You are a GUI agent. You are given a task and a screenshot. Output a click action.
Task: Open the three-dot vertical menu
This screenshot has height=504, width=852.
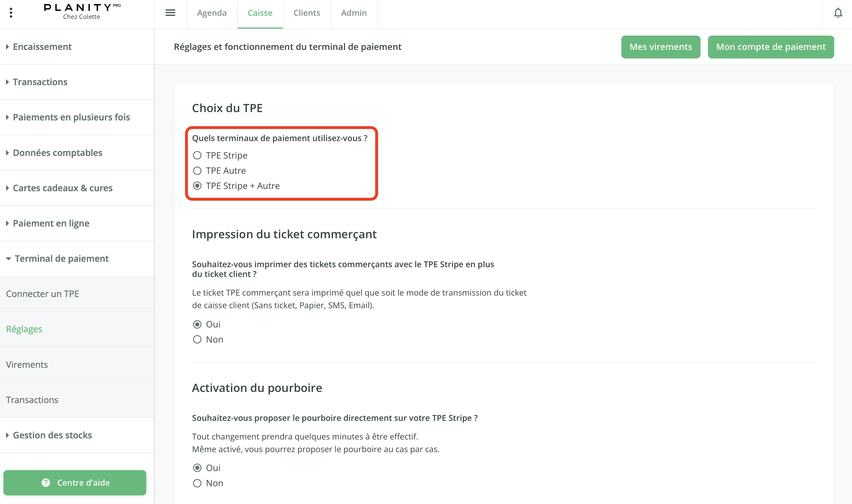coord(11,13)
